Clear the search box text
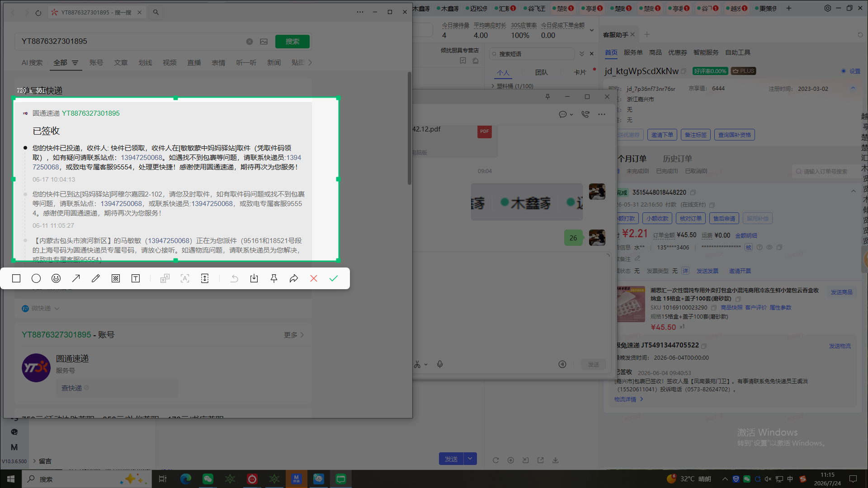This screenshot has width=868, height=488. click(250, 42)
